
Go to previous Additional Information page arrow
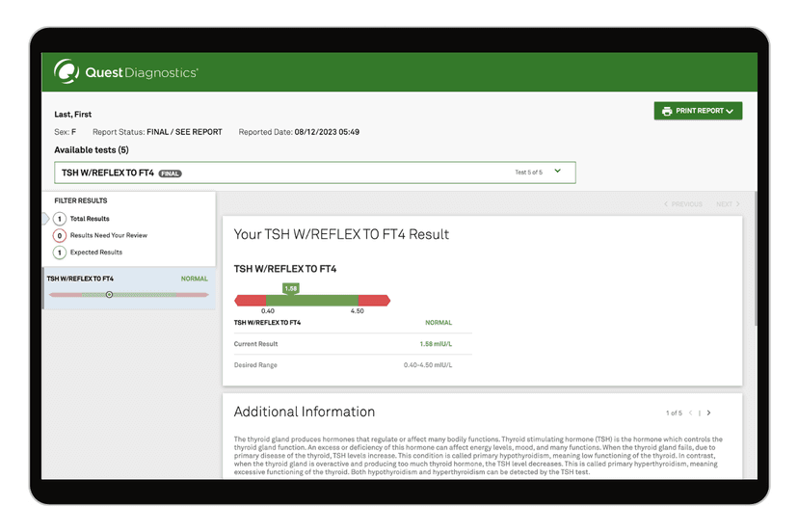(x=690, y=413)
